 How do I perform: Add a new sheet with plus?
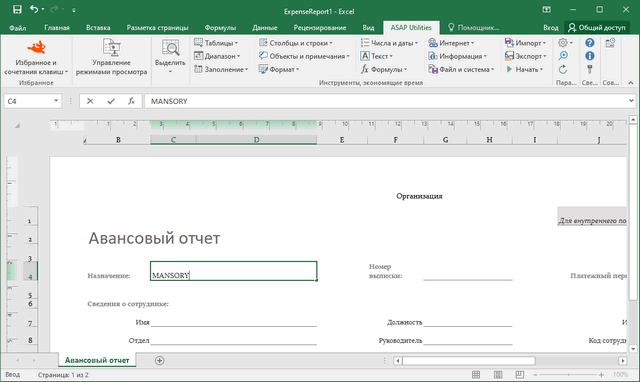(160, 360)
